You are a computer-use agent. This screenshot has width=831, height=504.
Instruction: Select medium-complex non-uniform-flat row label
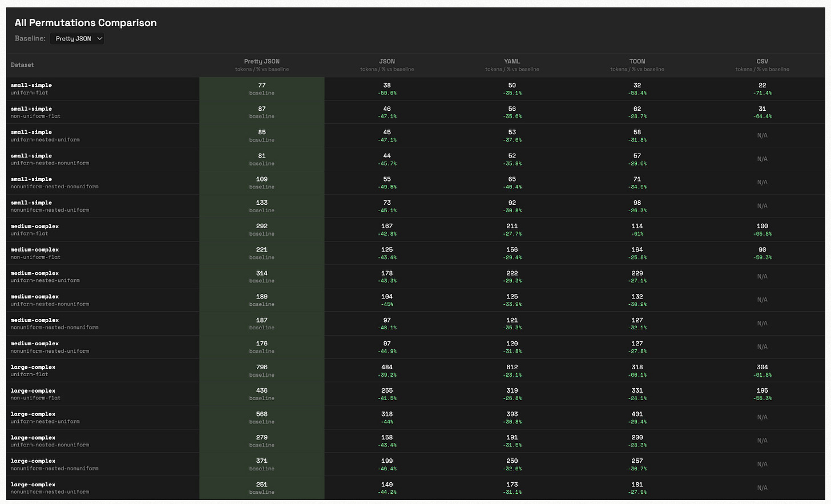pos(35,253)
